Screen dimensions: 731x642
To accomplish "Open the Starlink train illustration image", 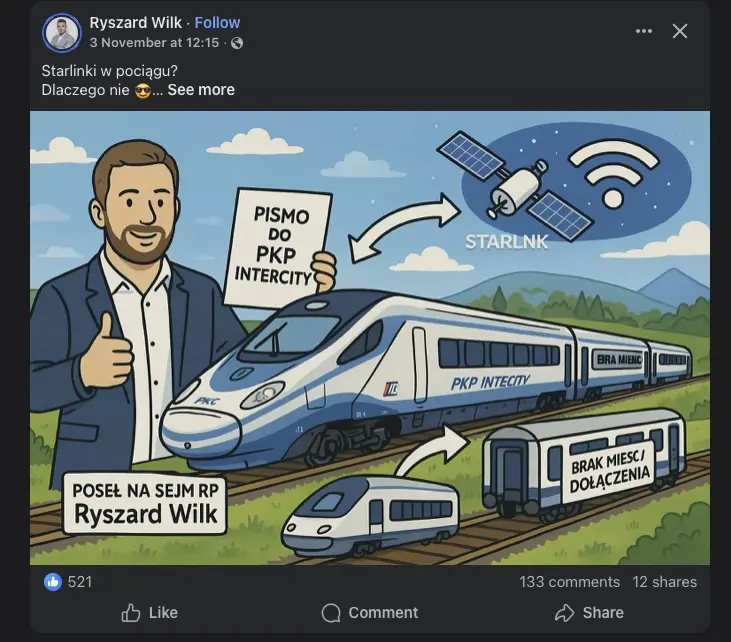I will (x=370, y=338).
